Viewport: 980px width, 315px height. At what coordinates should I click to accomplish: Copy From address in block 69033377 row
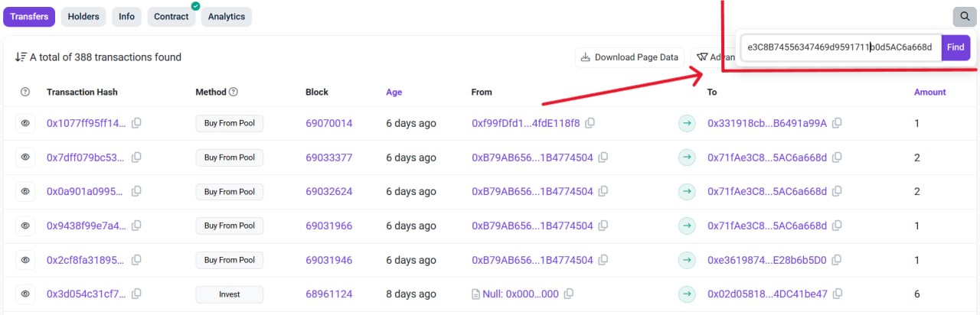603,157
